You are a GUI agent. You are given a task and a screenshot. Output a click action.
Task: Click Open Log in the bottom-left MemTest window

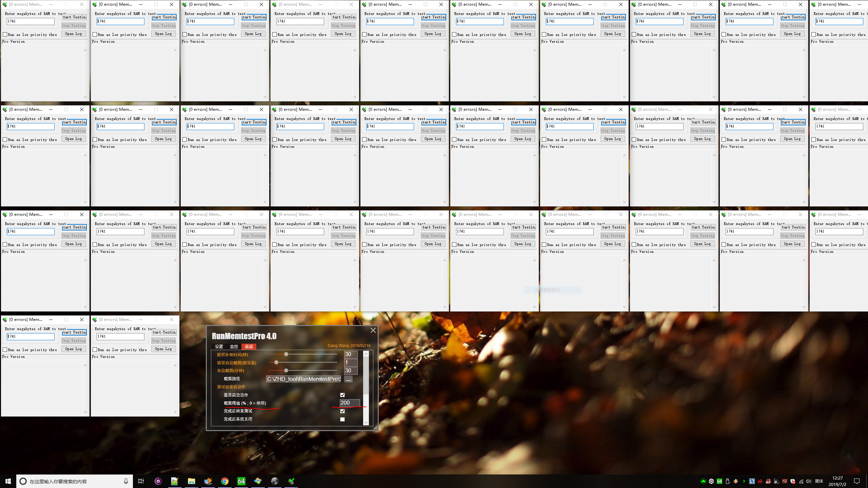click(74, 349)
